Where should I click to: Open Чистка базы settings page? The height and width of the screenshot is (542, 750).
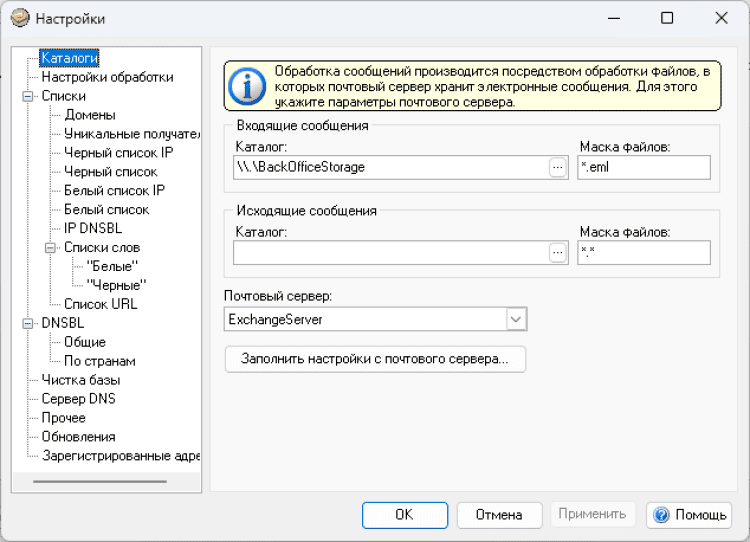80,380
